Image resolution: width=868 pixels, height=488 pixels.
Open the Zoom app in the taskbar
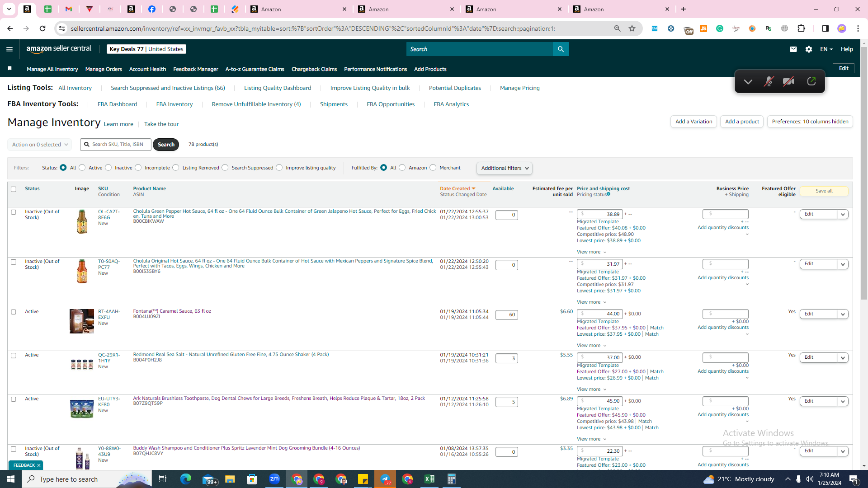pyautogui.click(x=274, y=479)
